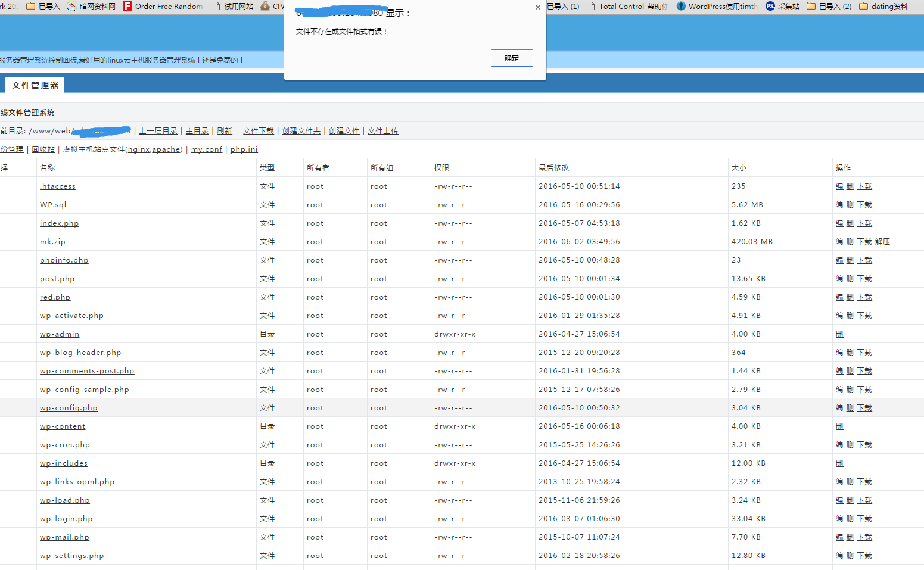The height and width of the screenshot is (570, 924).
Task: Click 编 edit link for .htaccess
Action: 839,186
